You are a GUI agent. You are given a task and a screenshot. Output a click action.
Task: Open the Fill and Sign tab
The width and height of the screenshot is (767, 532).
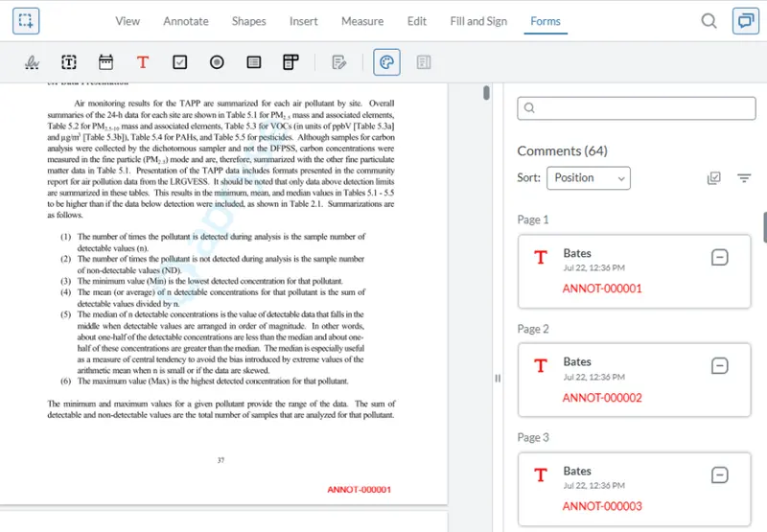coord(478,21)
